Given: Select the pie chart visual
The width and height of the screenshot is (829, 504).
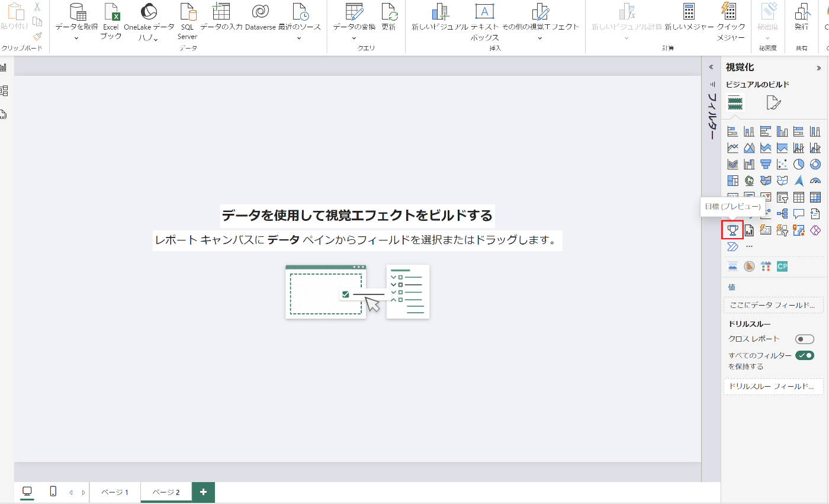Looking at the screenshot, I should coord(799,164).
